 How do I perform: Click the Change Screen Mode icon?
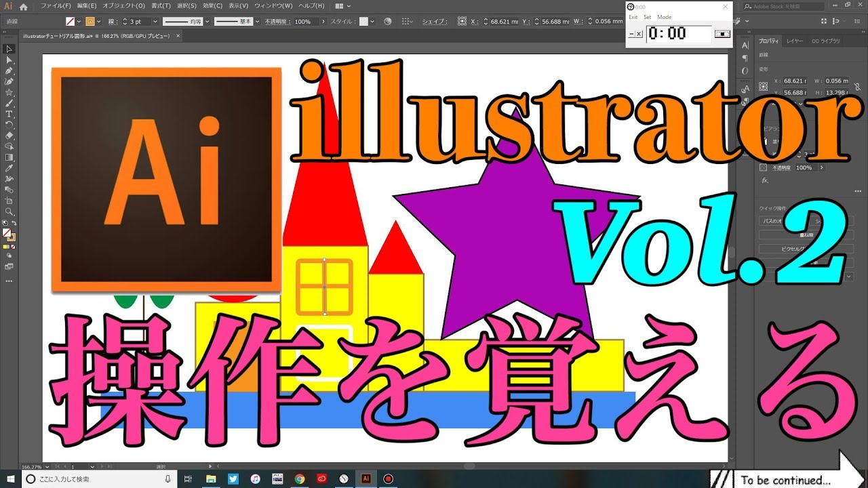(x=9, y=266)
